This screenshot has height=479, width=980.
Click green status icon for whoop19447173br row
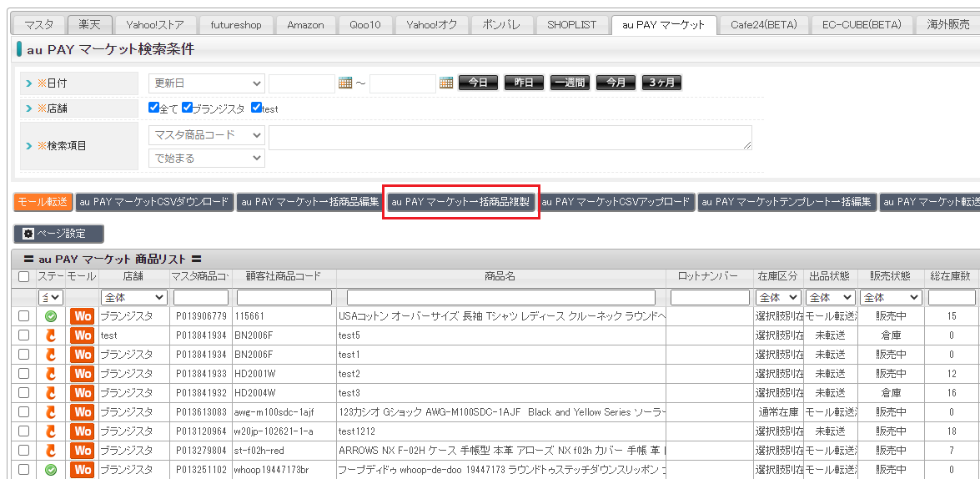(51, 470)
